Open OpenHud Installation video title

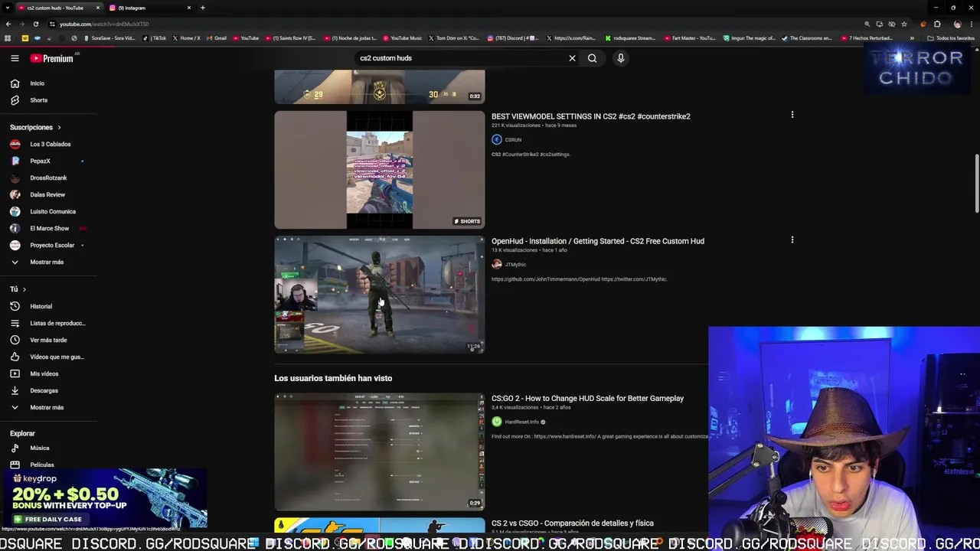pyautogui.click(x=597, y=241)
